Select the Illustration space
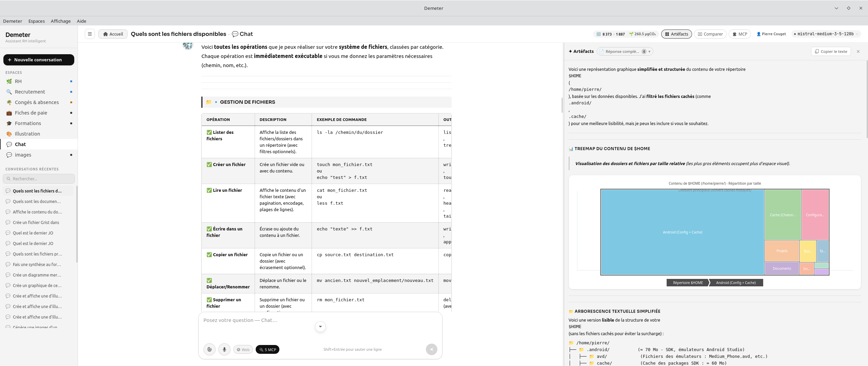868x366 pixels. [39, 134]
